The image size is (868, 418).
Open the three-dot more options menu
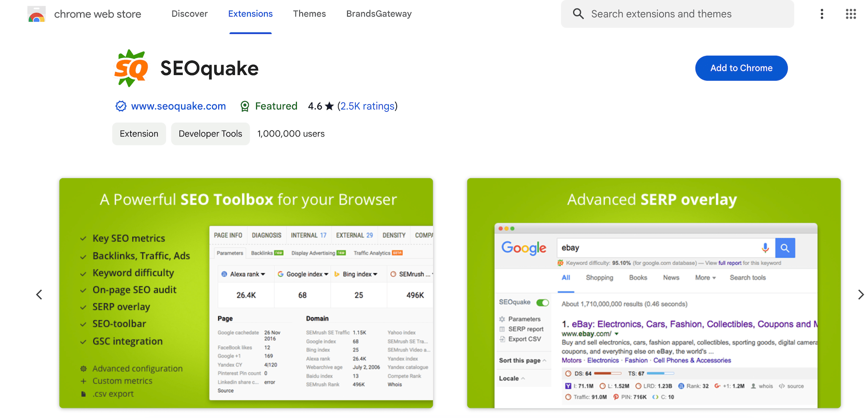coord(822,14)
